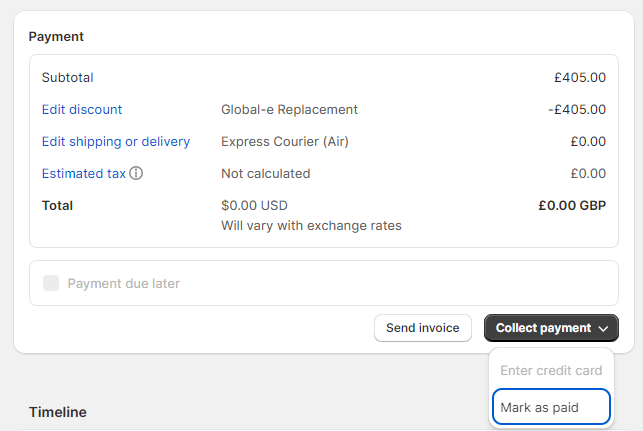This screenshot has height=431, width=643.
Task: Click the Send invoice button
Action: 423,328
